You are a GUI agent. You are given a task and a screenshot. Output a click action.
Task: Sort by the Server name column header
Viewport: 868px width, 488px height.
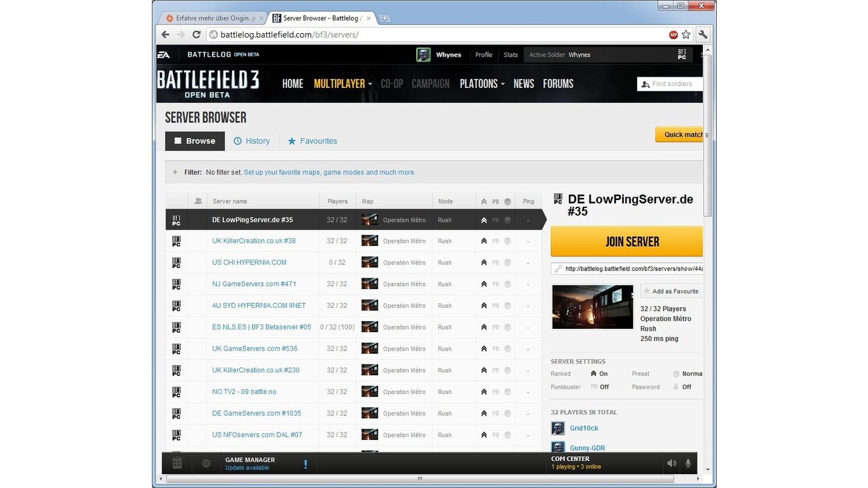(x=230, y=201)
